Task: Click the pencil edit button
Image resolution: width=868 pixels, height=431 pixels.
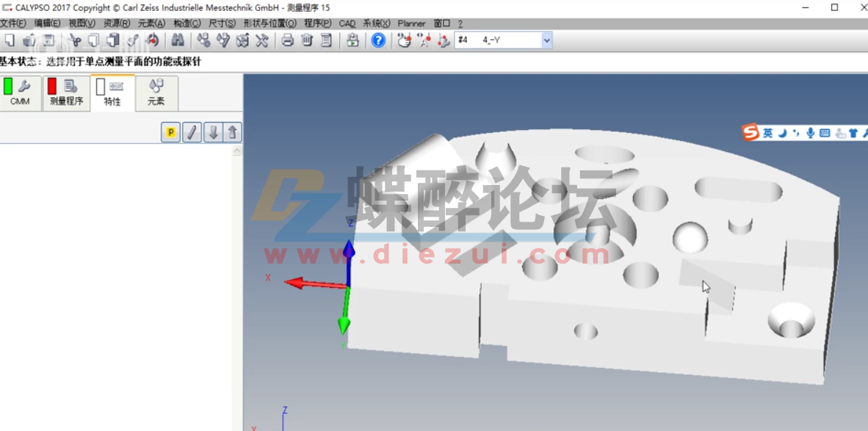Action: 192,132
